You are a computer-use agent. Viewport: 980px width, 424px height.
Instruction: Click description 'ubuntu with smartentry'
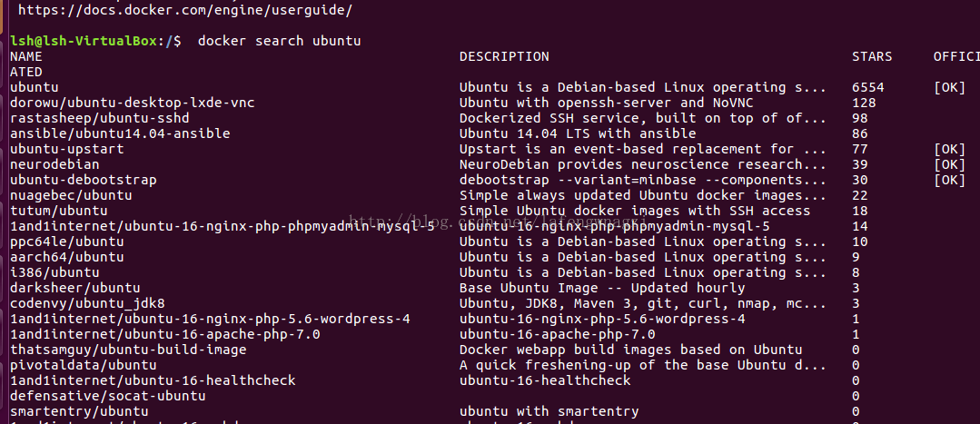549,411
